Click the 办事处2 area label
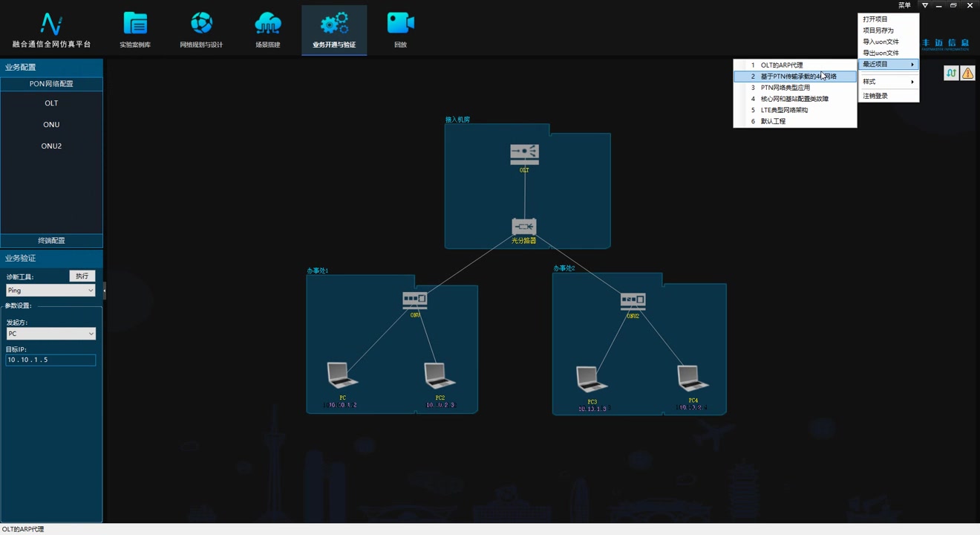The width and height of the screenshot is (980, 535). [x=564, y=268]
